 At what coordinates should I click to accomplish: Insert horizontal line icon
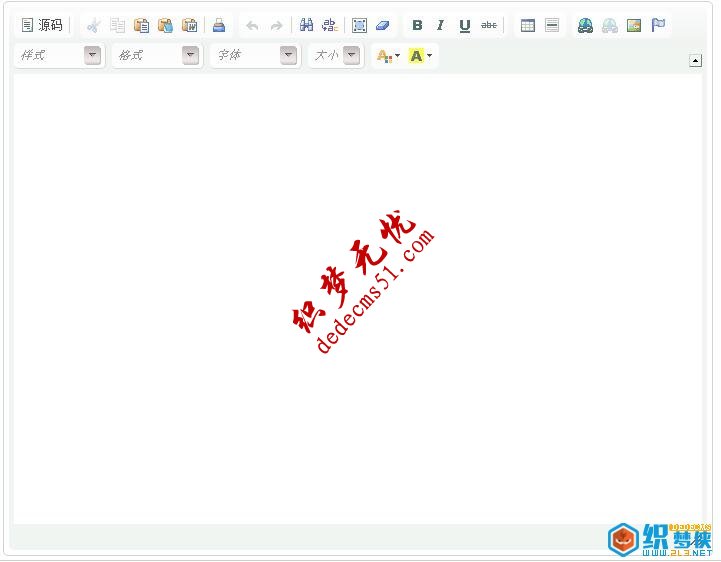[x=552, y=25]
